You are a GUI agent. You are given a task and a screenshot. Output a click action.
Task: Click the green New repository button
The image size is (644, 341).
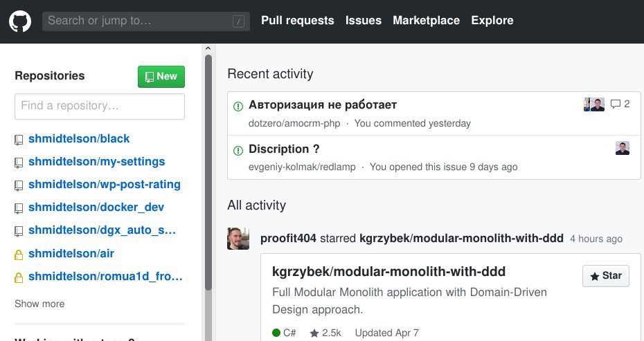pyautogui.click(x=161, y=77)
